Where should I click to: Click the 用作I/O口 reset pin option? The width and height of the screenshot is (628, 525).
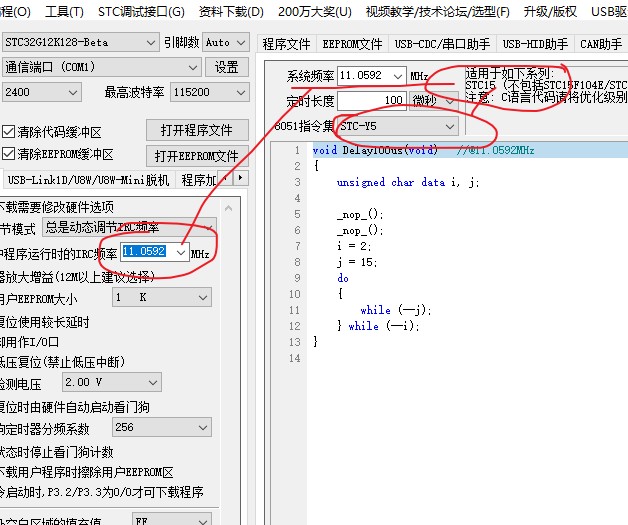coord(30,342)
